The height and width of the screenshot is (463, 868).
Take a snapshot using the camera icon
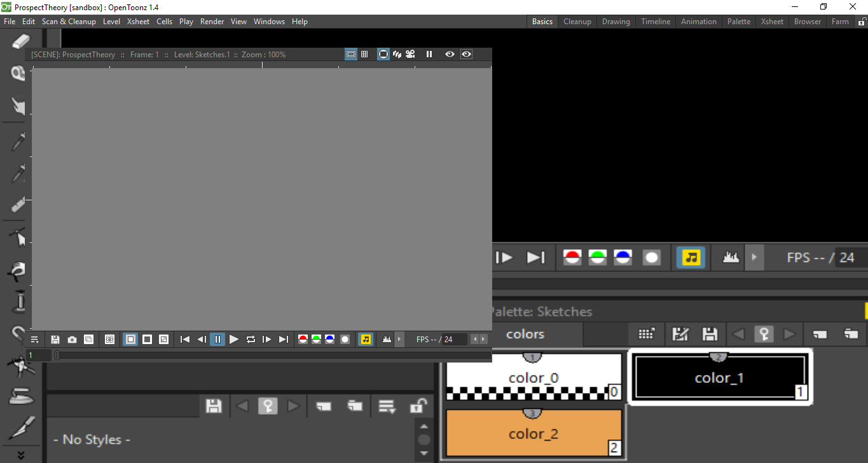[x=72, y=339]
